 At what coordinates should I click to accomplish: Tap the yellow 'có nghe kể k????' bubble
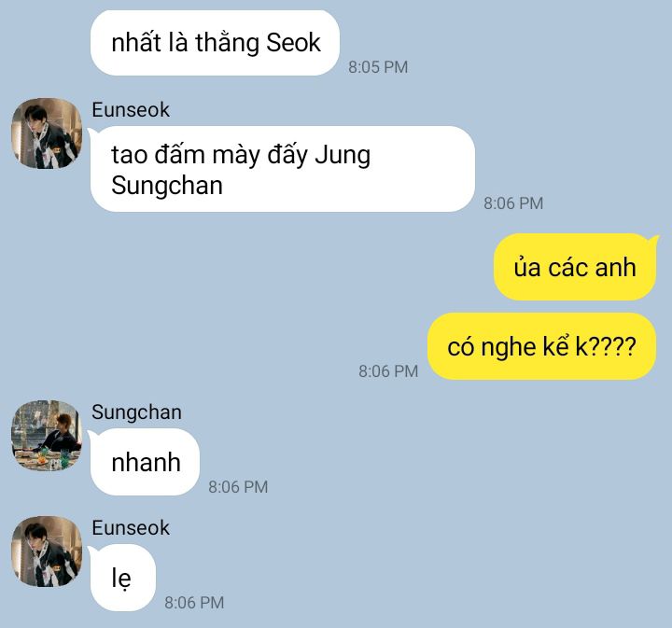[x=541, y=346]
